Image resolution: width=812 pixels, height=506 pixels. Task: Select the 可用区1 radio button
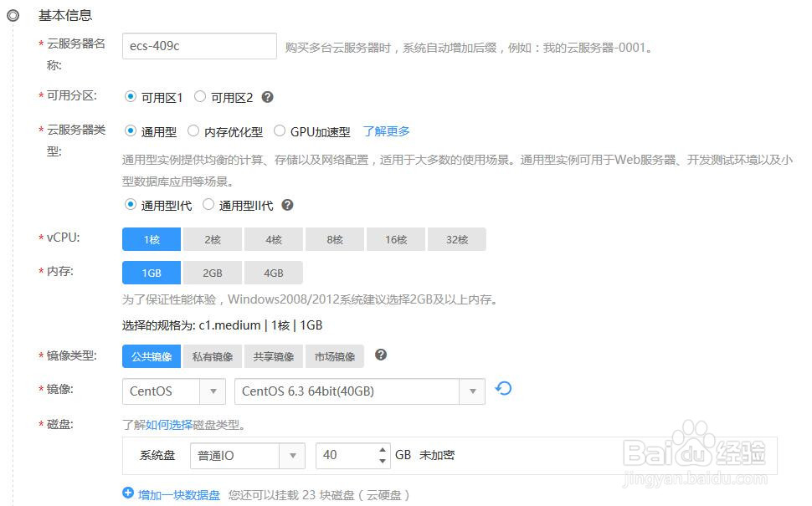coord(131,97)
